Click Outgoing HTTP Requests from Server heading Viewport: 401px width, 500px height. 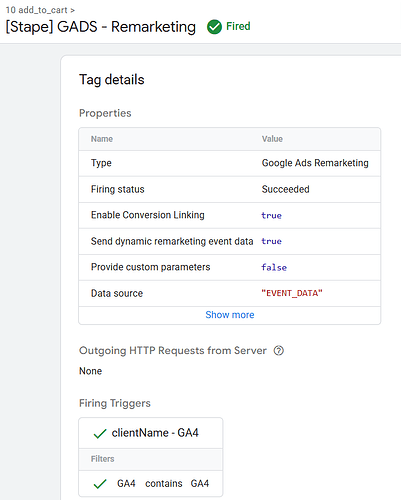tap(173, 351)
